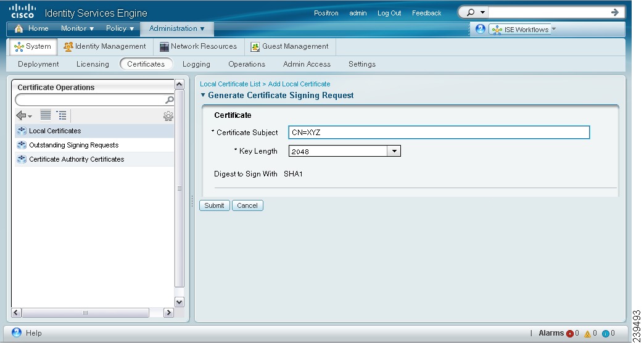Click the red critical alarms icon
This screenshot has height=343, width=644.
569,334
